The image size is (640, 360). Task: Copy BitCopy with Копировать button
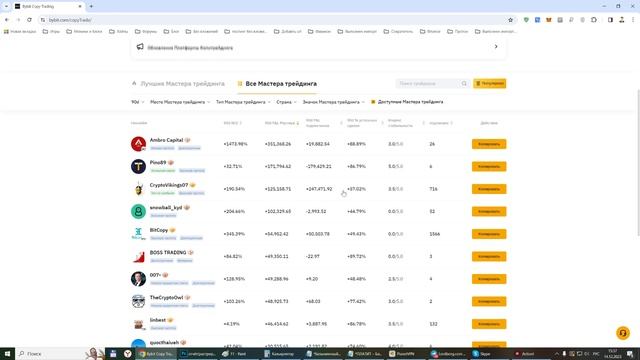pyautogui.click(x=489, y=233)
